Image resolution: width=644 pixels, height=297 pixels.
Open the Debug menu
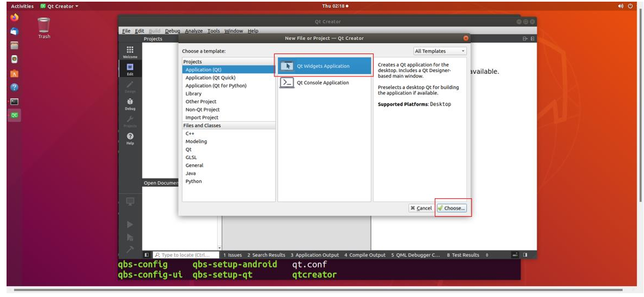(x=173, y=31)
